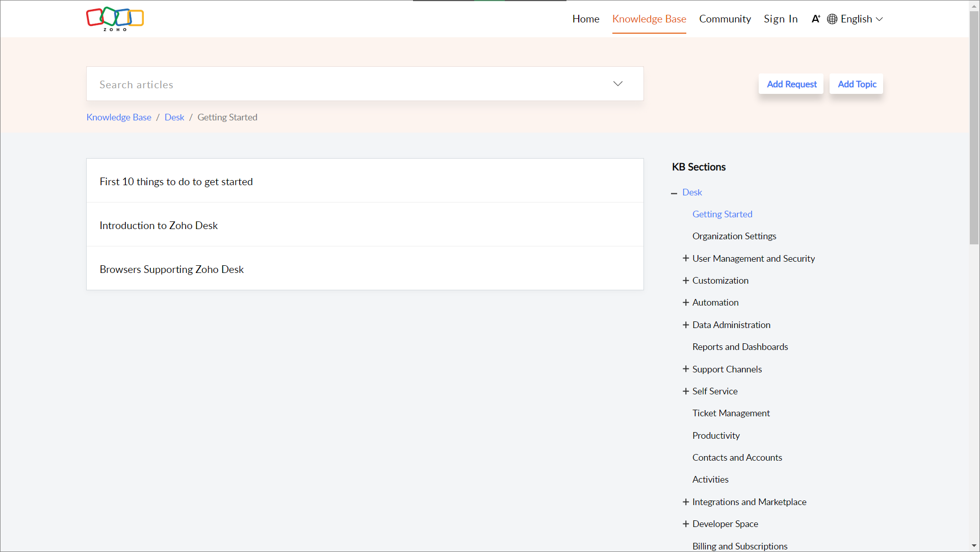Click Sign In
This screenshot has height=552, width=980.
point(781,19)
